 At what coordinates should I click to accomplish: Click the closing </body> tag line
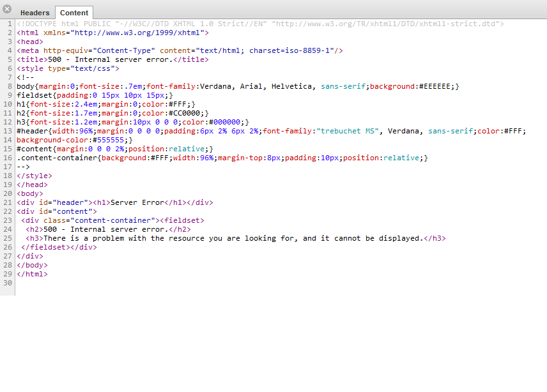32,265
